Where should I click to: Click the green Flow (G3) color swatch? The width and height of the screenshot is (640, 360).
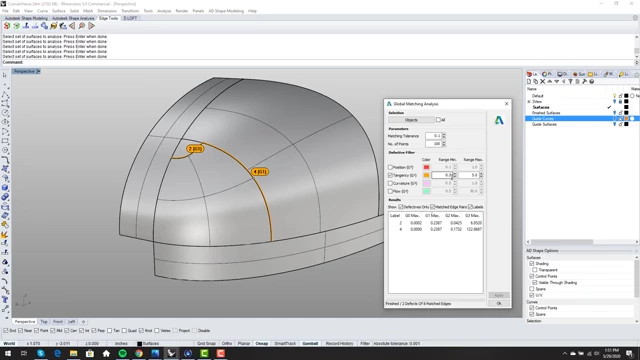pyautogui.click(x=426, y=191)
